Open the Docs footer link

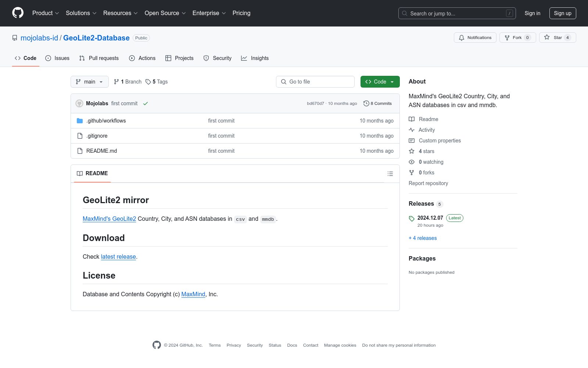click(x=292, y=345)
